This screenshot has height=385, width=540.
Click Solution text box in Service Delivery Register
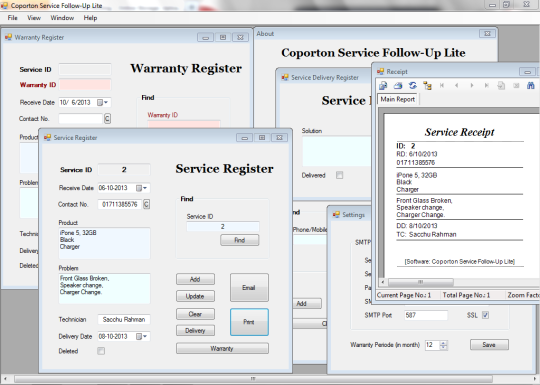[336, 151]
